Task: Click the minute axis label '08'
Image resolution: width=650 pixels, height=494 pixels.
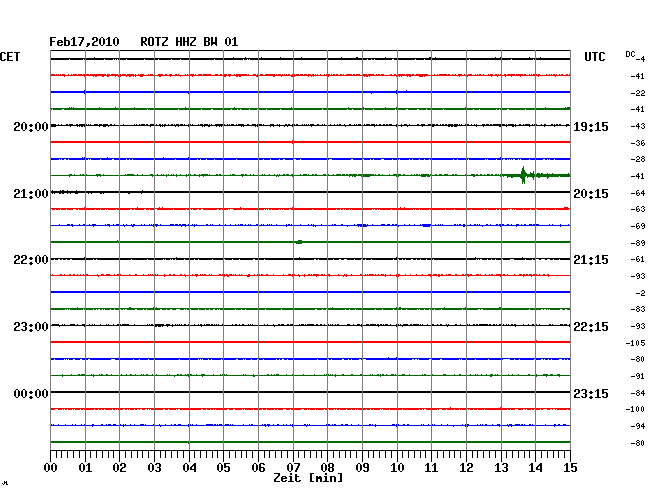Action: pyautogui.click(x=327, y=468)
